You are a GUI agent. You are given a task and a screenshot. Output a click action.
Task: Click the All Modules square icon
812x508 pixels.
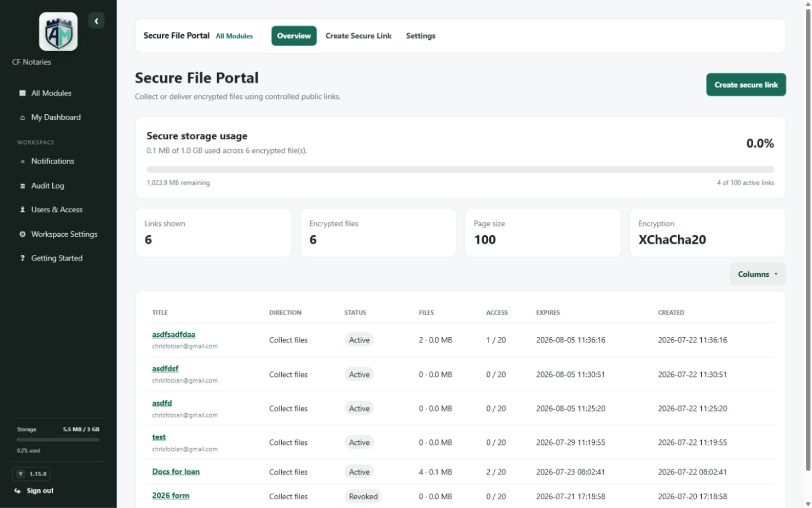coord(23,93)
